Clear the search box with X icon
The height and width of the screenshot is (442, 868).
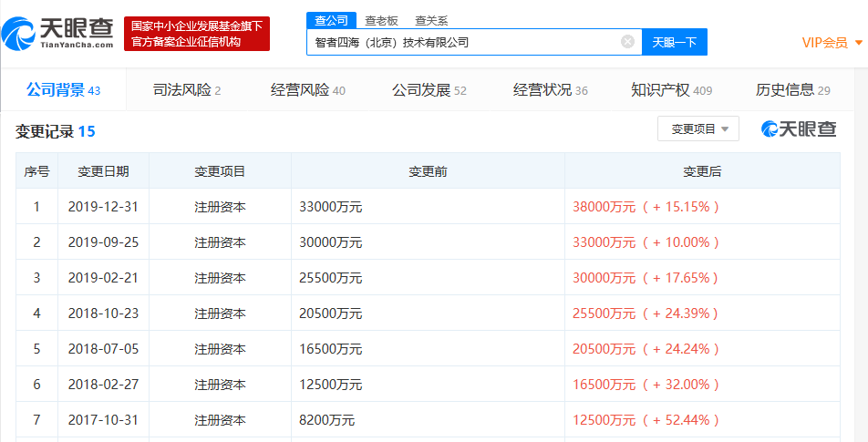coord(627,42)
